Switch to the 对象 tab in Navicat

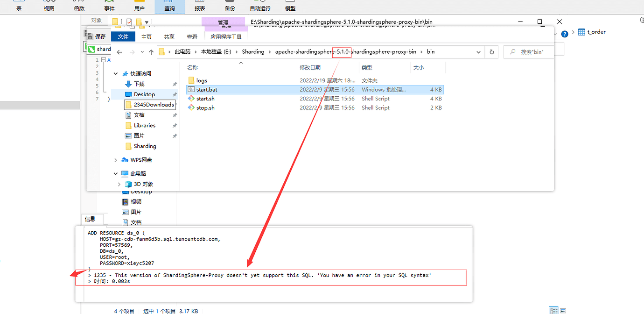coord(97,20)
